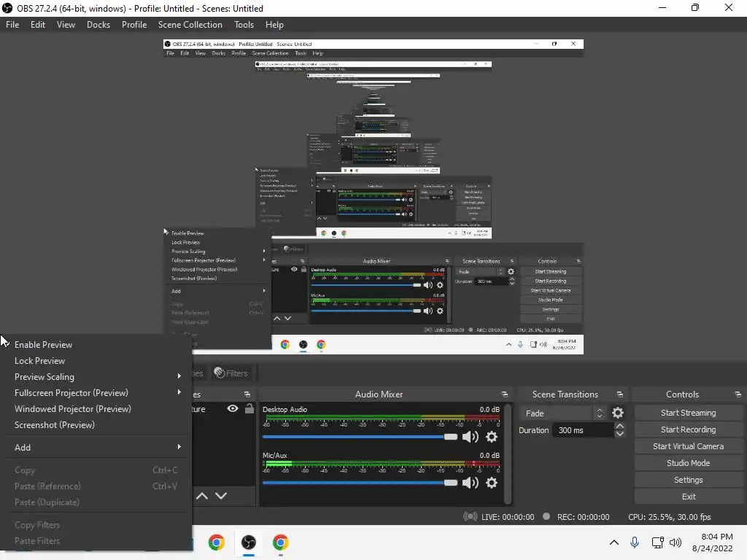Click Start Streaming button
Viewport: 747px width, 560px height.
point(689,413)
